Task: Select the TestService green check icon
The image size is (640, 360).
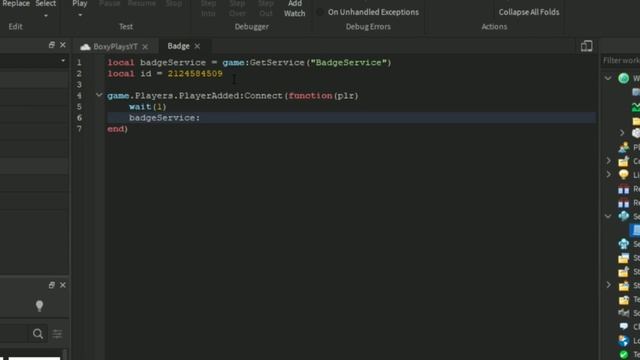Action: (x=624, y=354)
